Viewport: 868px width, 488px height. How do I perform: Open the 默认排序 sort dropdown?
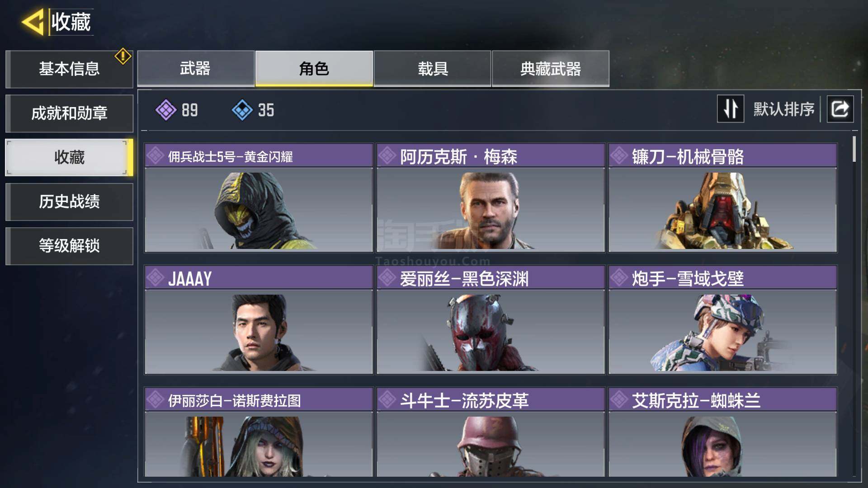783,109
